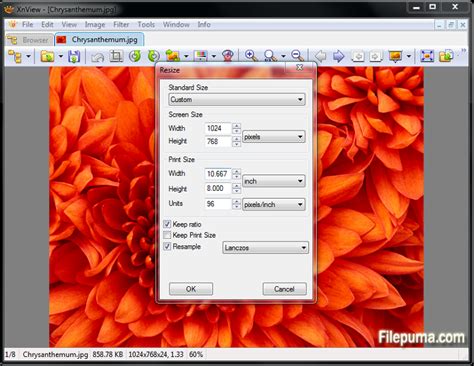
Task: Open the View menu
Action: [69, 24]
